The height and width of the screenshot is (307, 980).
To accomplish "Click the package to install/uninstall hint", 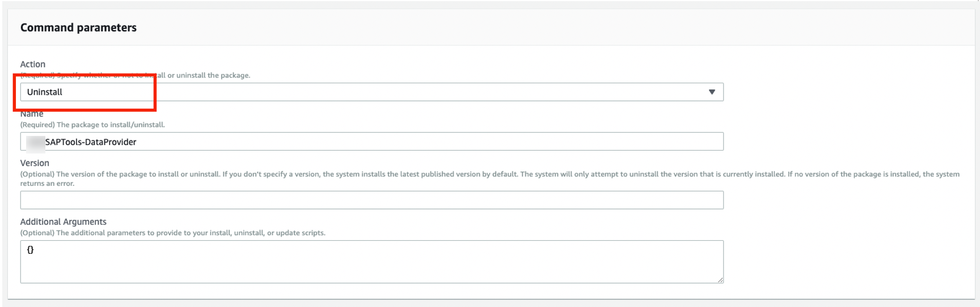I will tap(92, 125).
